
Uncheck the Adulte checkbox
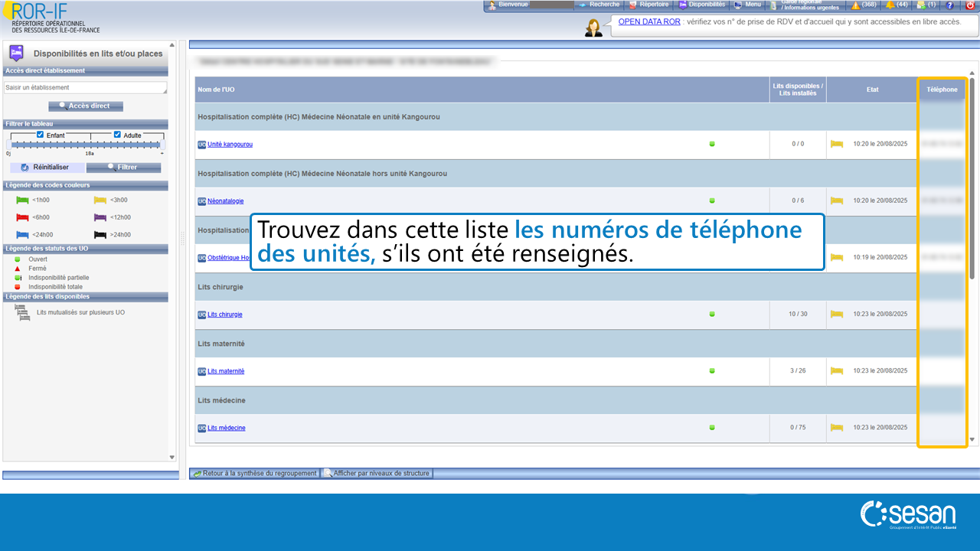(x=117, y=135)
